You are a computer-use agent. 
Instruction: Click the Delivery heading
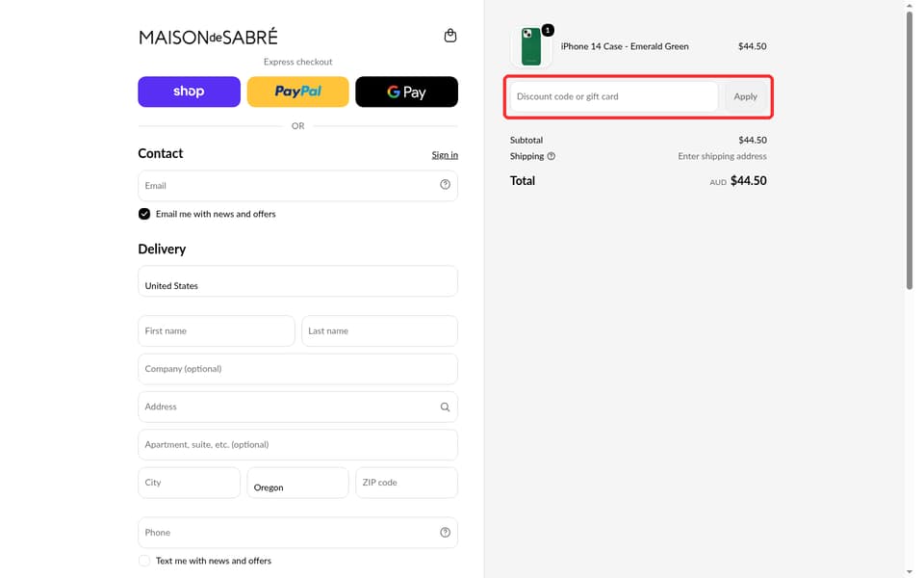tap(162, 249)
